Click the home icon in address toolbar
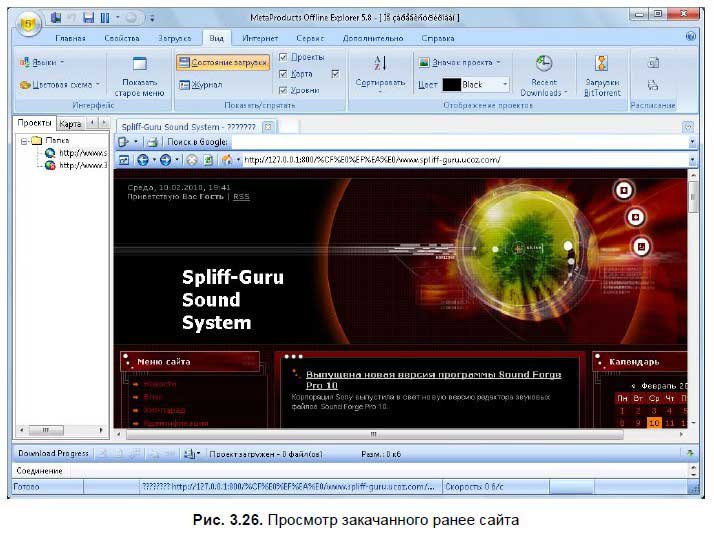This screenshot has width=714, height=533. [226, 159]
